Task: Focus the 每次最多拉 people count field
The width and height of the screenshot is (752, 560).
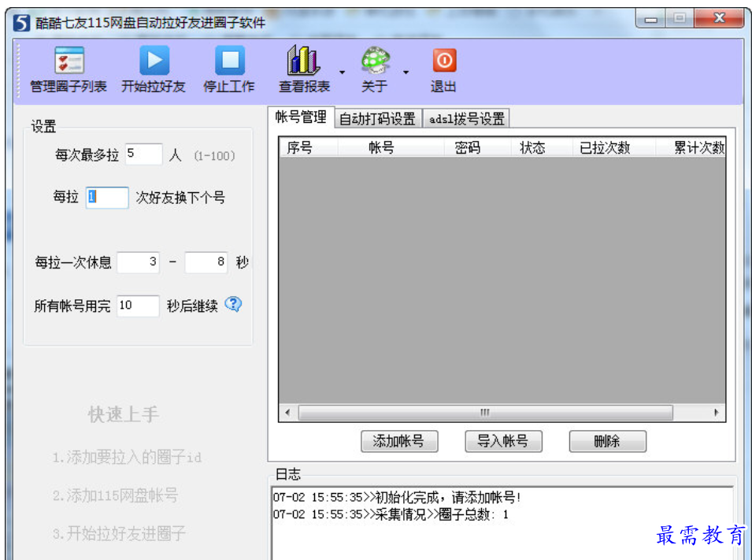Action: [143, 154]
